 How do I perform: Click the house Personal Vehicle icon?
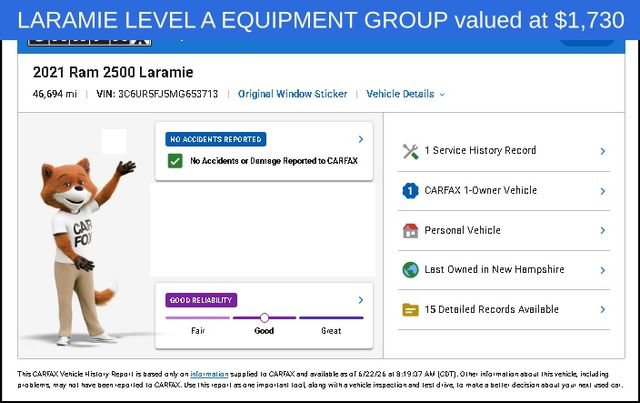coord(410,230)
